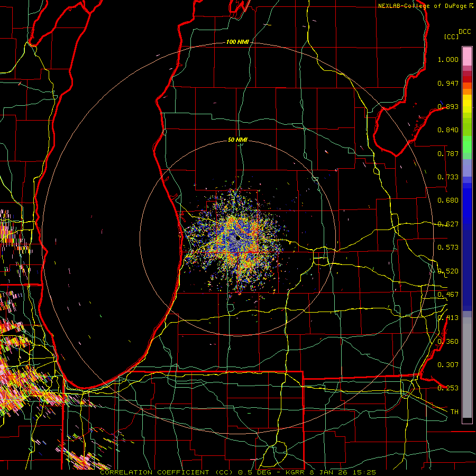Screen dimensions: 476x476
Task: Click the 0.840 legend value
Action: (x=448, y=130)
